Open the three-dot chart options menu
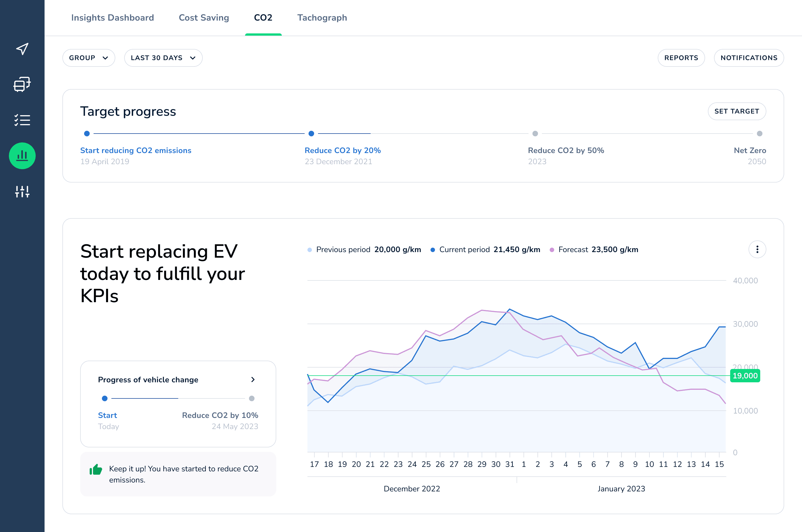The image size is (802, 532). coord(757,250)
